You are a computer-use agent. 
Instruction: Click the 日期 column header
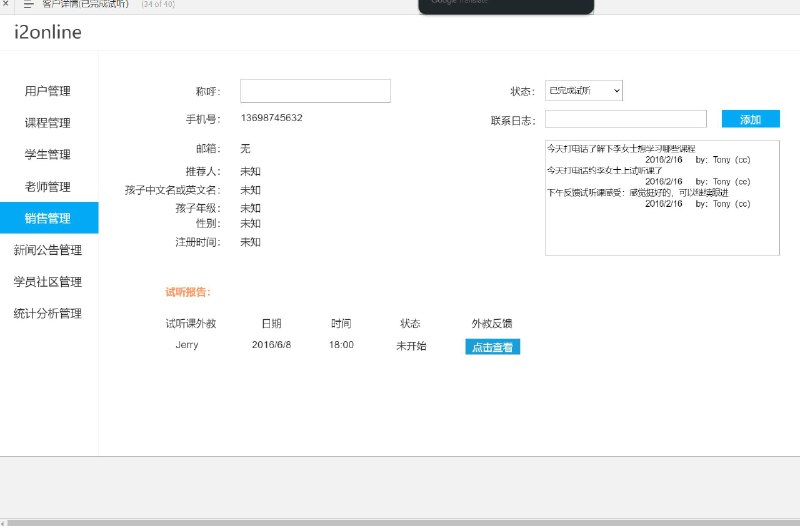point(271,323)
